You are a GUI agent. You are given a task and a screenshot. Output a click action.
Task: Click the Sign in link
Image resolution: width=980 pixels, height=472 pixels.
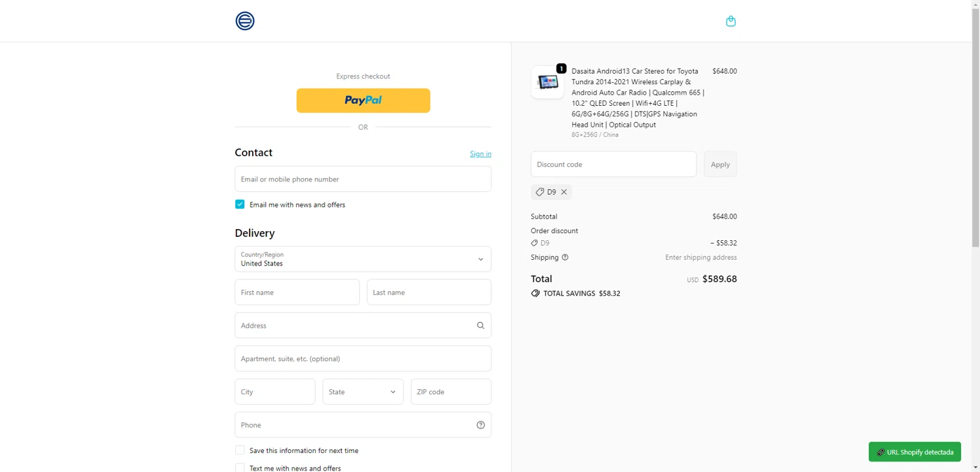tap(481, 154)
